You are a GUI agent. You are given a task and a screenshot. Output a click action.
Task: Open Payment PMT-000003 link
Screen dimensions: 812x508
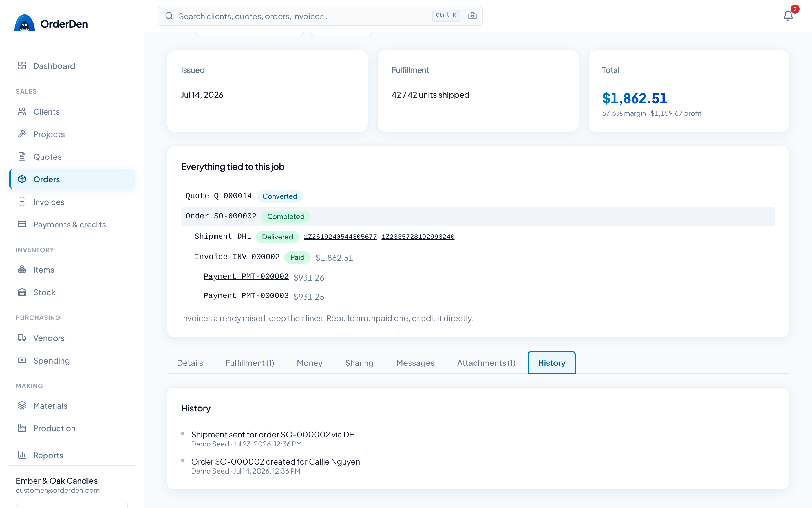click(246, 296)
